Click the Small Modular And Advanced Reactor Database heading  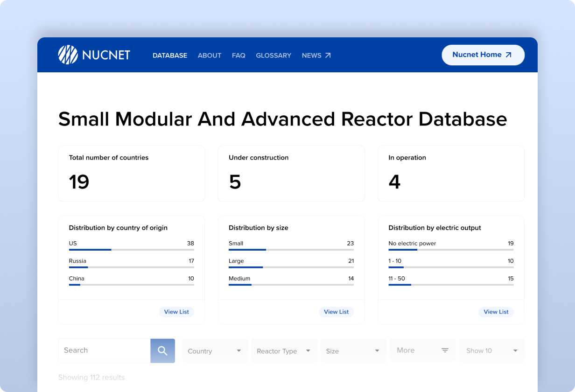pos(282,119)
